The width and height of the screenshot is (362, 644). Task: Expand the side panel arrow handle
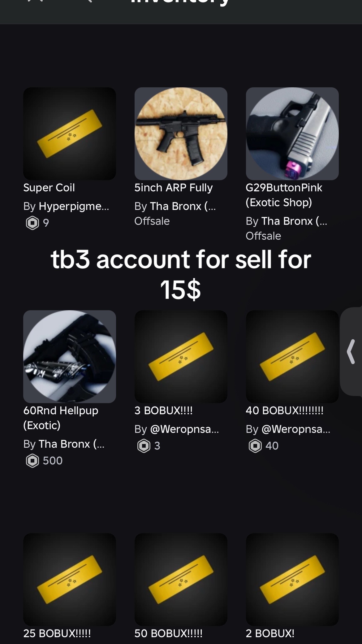coord(351,351)
